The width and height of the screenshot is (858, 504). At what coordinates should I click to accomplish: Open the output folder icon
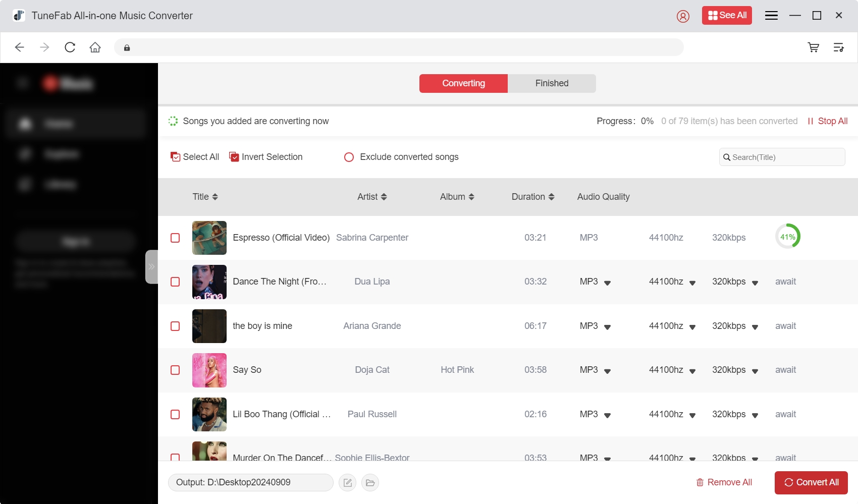click(x=370, y=483)
